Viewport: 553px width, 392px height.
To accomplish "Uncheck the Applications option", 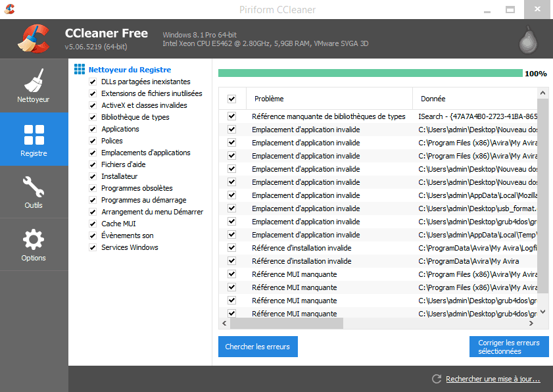I will [93, 129].
